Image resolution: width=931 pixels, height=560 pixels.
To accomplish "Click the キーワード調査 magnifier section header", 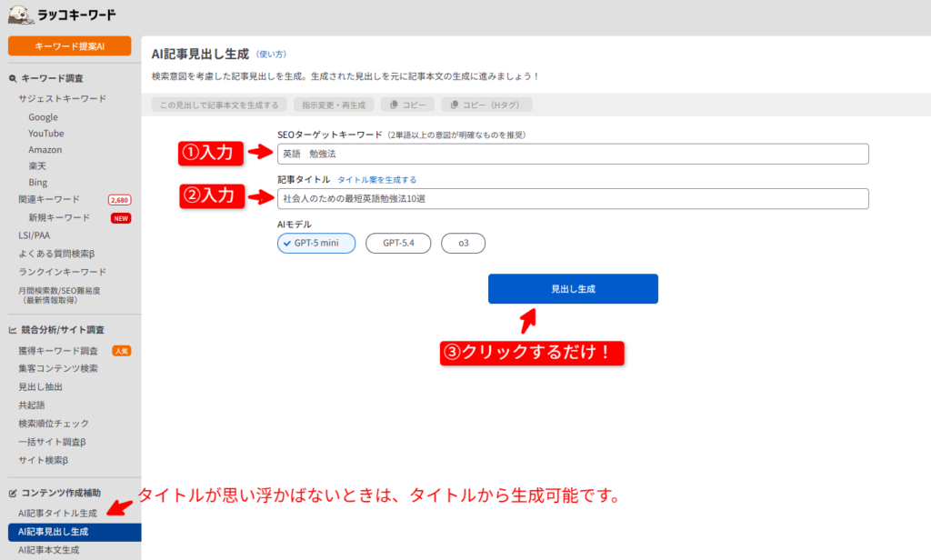I will click(51, 79).
